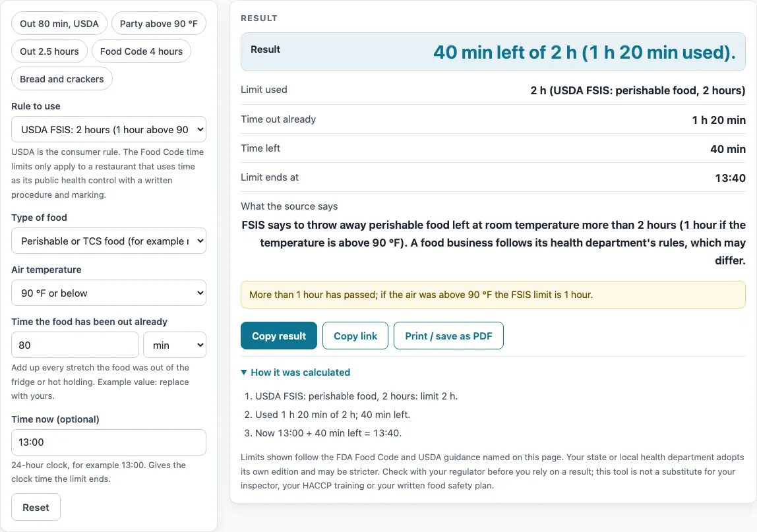Click the 'Limits shown follow the FDA Food Code' disclaimer

click(493, 471)
